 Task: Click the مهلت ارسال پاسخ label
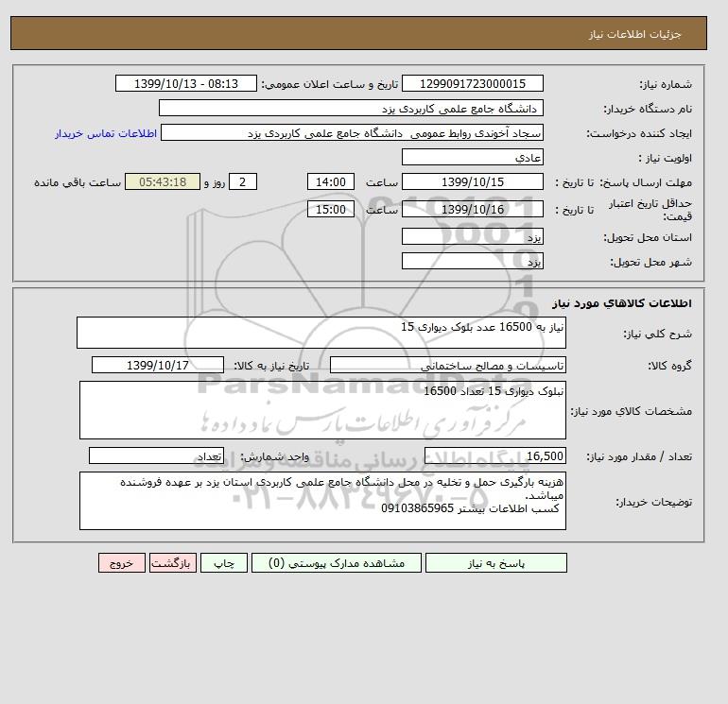click(x=646, y=182)
